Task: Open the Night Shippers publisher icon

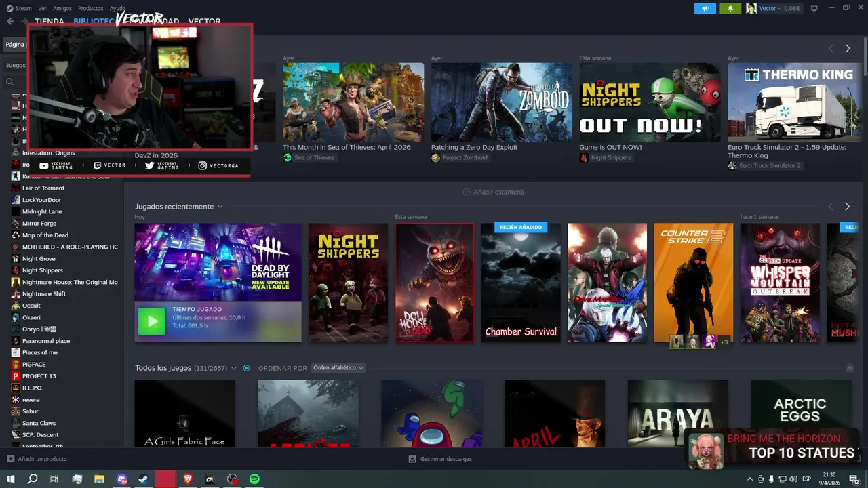Action: point(584,157)
